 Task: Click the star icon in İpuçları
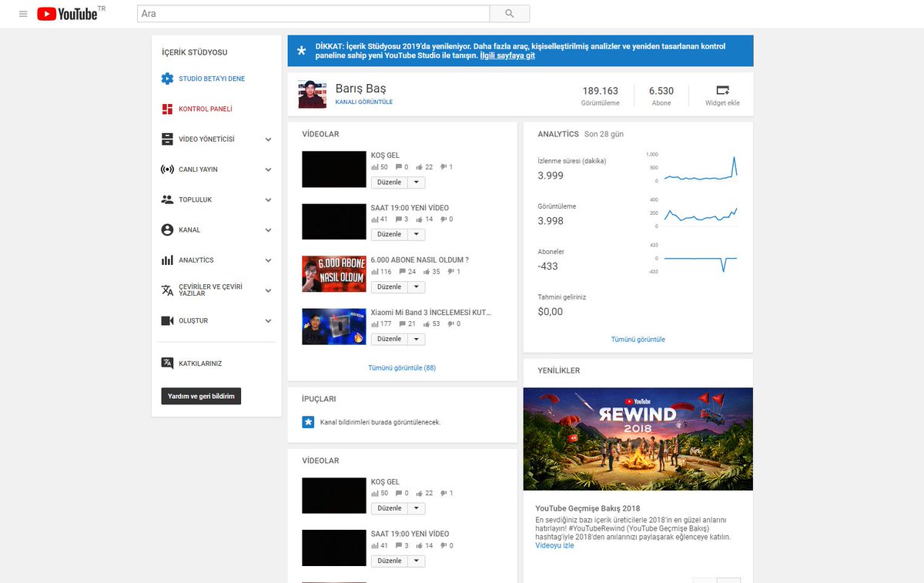coord(308,422)
